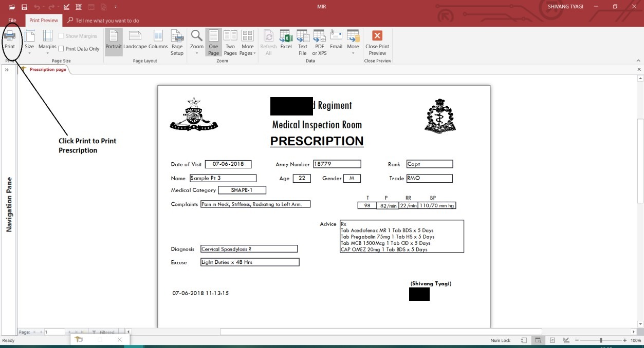Click the Columns button

click(158, 40)
